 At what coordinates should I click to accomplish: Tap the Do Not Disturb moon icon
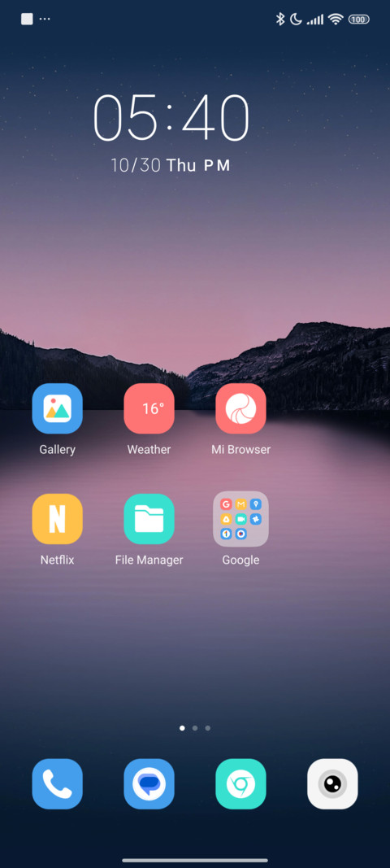[x=296, y=20]
